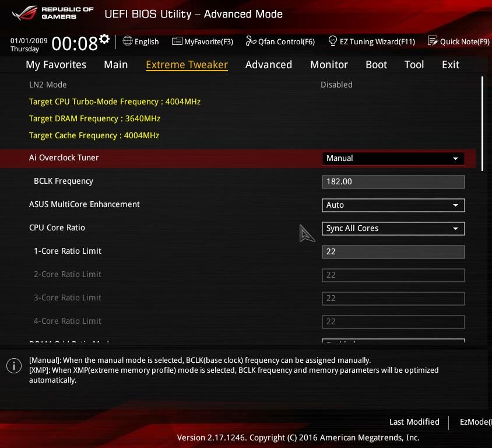Click Target CPU Turbo-Mode Frequency text
492x448 pixels.
click(114, 101)
